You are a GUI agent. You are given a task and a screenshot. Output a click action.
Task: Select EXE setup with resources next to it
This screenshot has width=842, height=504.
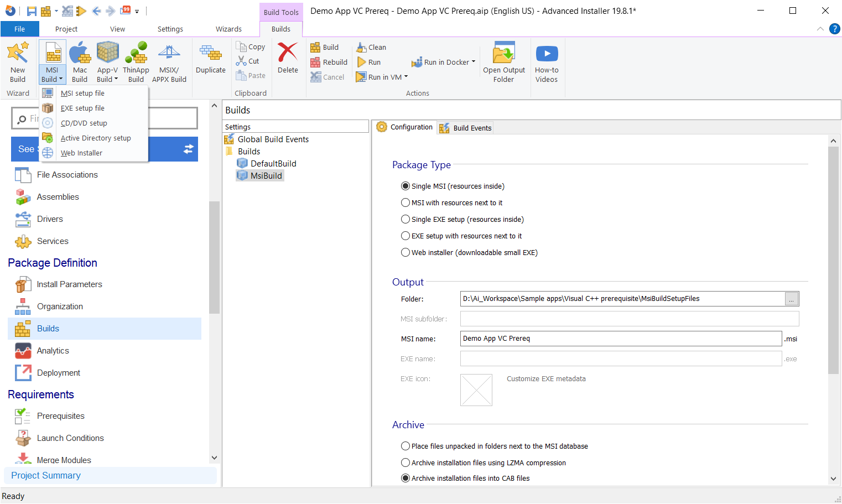(406, 236)
